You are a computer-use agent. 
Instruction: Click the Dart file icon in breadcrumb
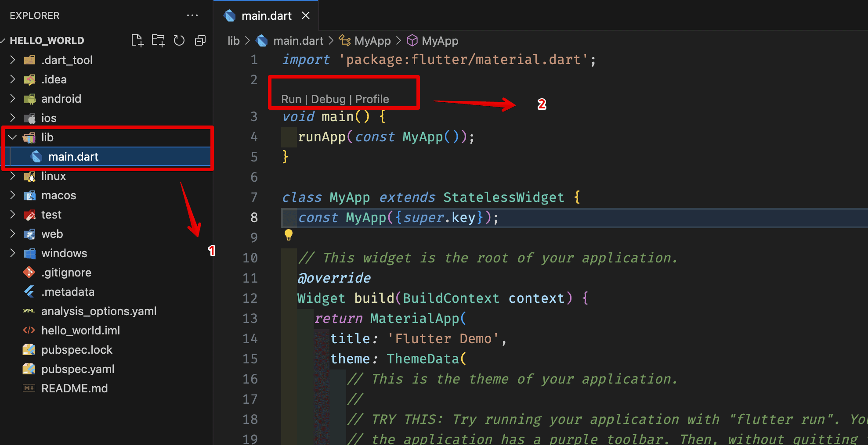[262, 41]
